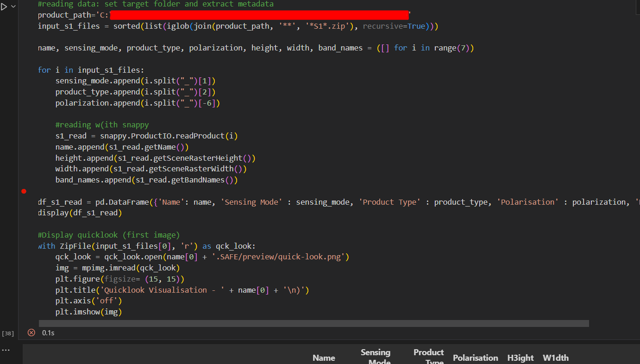Click the execution count [38] indicator

(x=7, y=333)
